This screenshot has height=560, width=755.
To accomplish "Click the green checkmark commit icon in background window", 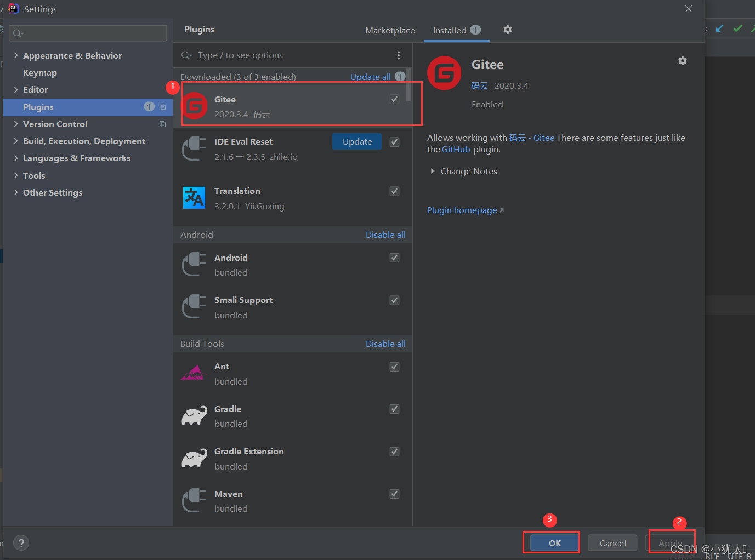I will pyautogui.click(x=738, y=28).
